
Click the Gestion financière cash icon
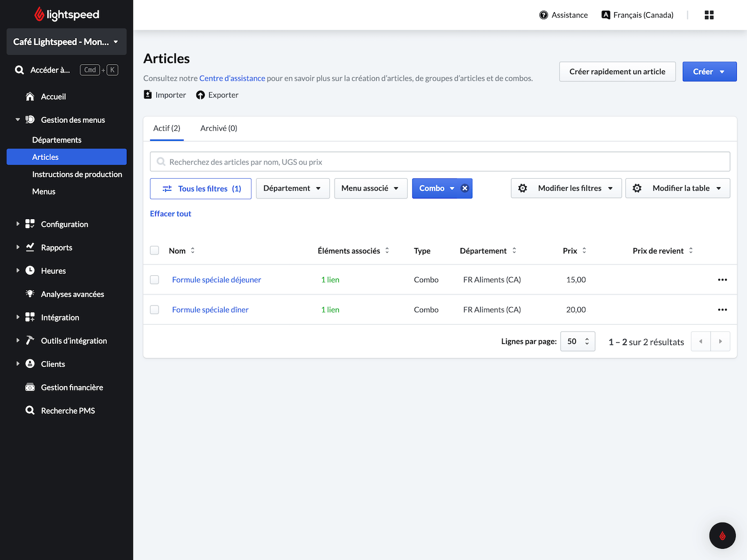pos(30,387)
